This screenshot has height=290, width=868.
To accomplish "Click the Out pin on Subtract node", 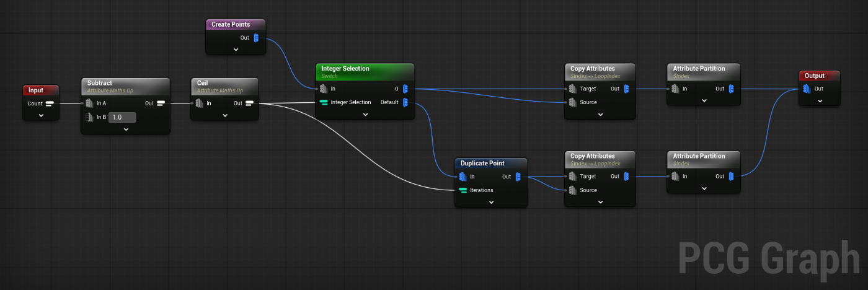I will pos(161,103).
